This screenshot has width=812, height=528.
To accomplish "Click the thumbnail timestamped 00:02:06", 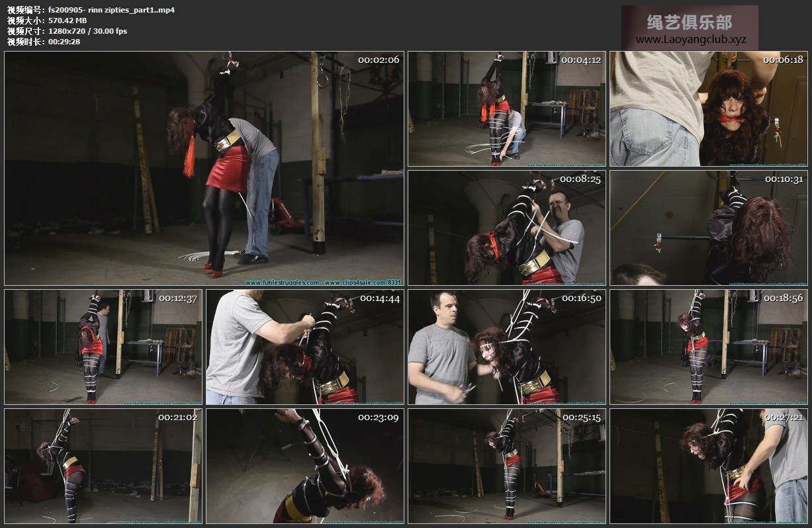I will (x=204, y=168).
